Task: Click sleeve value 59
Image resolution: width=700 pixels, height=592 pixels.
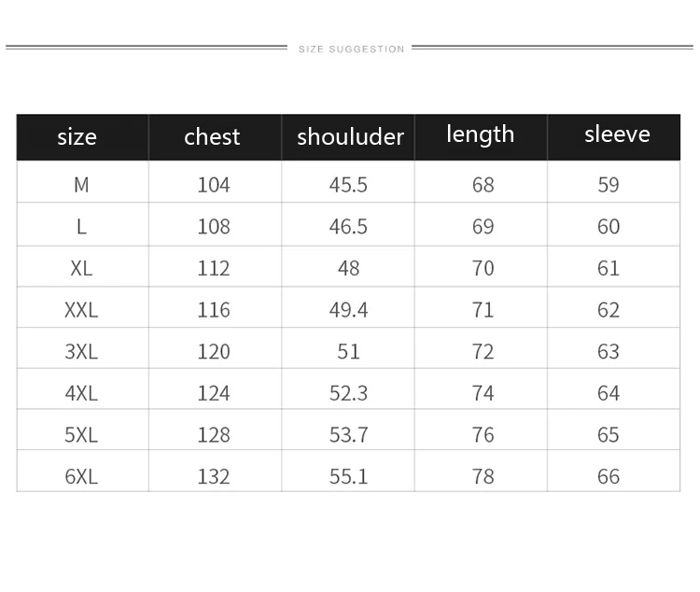Action: (x=608, y=185)
